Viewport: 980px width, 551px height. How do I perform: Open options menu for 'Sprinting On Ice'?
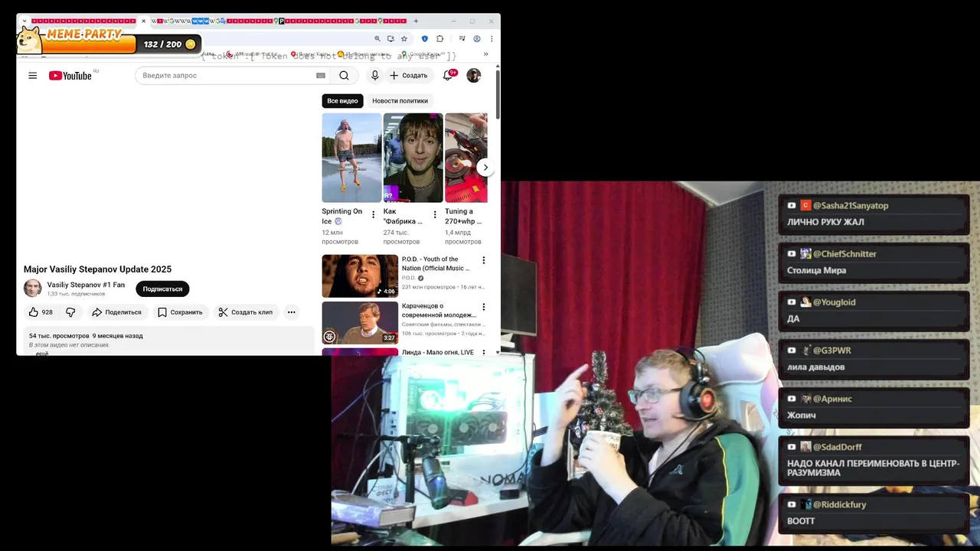pyautogui.click(x=374, y=215)
